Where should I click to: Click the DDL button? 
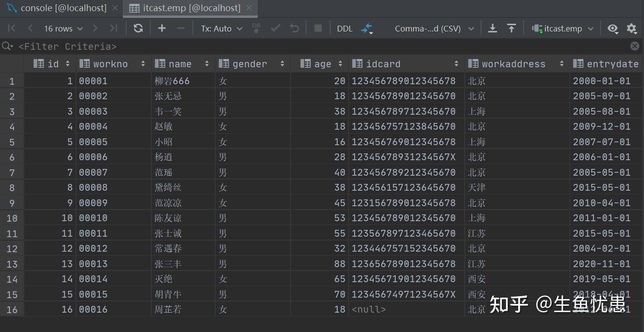[x=345, y=29]
